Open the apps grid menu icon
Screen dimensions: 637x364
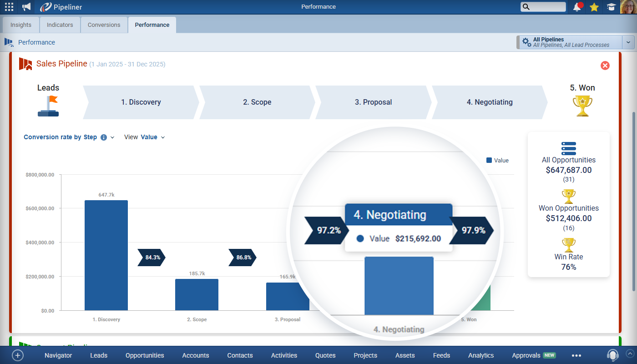(9, 7)
